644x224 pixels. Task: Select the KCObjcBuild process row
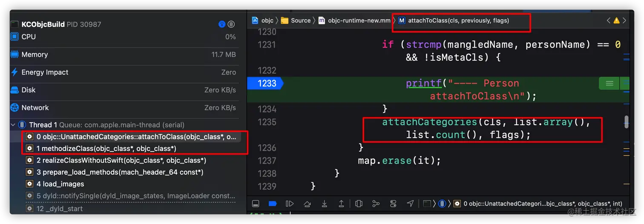(124, 24)
